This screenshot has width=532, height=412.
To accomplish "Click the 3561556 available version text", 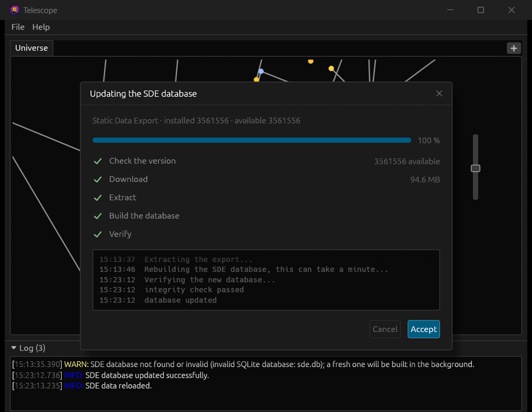I will point(407,161).
